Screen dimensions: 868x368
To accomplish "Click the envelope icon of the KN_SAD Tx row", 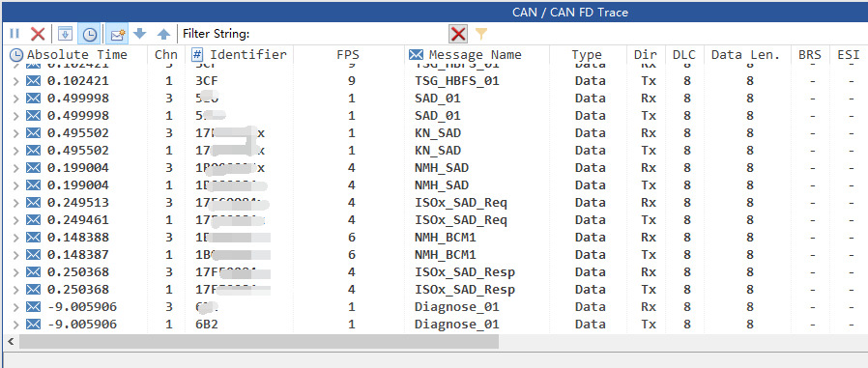I will [34, 151].
